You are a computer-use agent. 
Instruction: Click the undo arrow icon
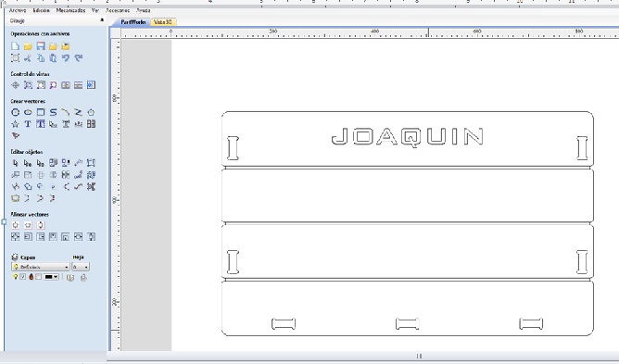pyautogui.click(x=66, y=58)
